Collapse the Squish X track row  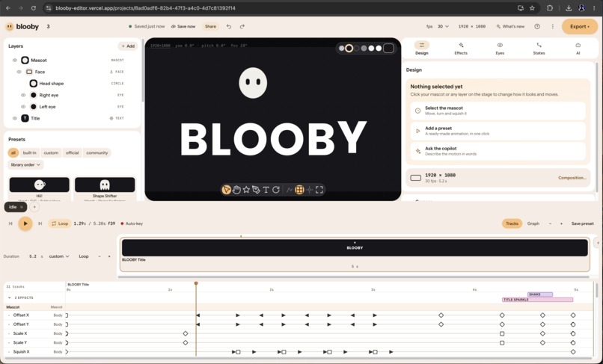[x=9, y=352]
